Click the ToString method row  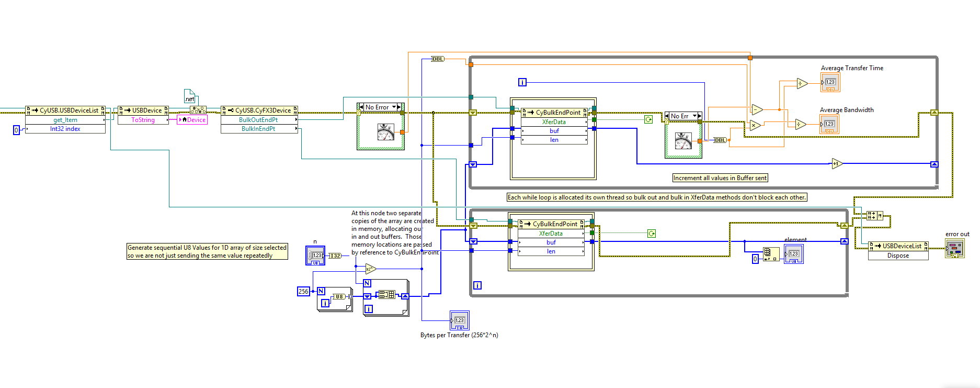[143, 120]
